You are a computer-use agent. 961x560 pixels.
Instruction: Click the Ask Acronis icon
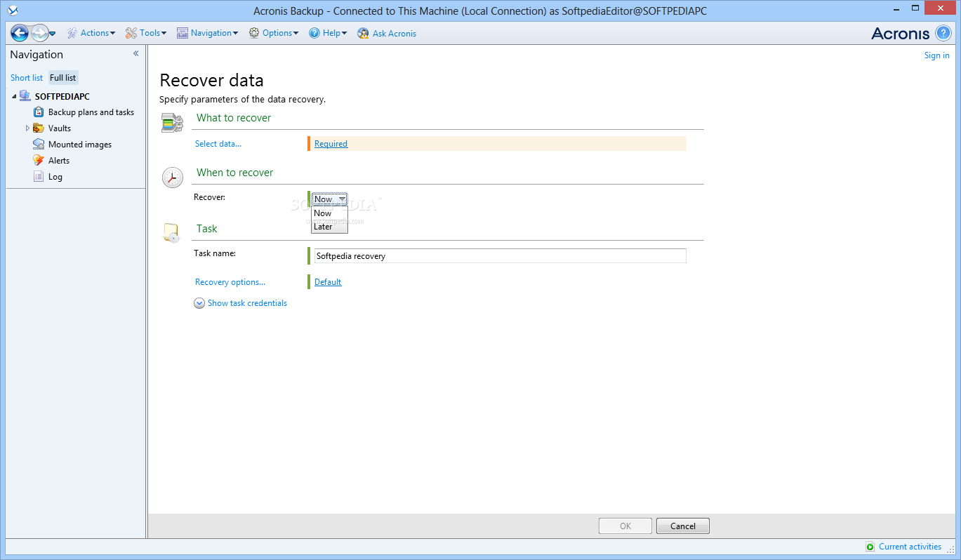click(x=363, y=33)
